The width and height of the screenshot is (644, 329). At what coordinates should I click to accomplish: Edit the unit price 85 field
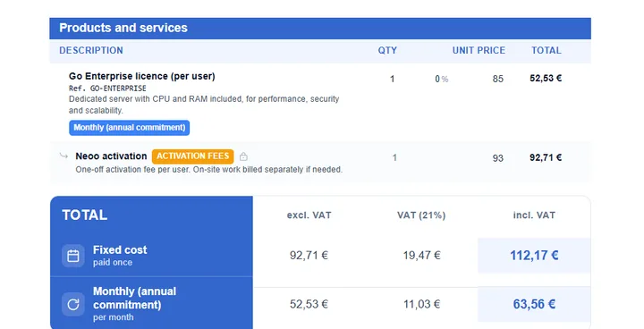click(x=498, y=79)
